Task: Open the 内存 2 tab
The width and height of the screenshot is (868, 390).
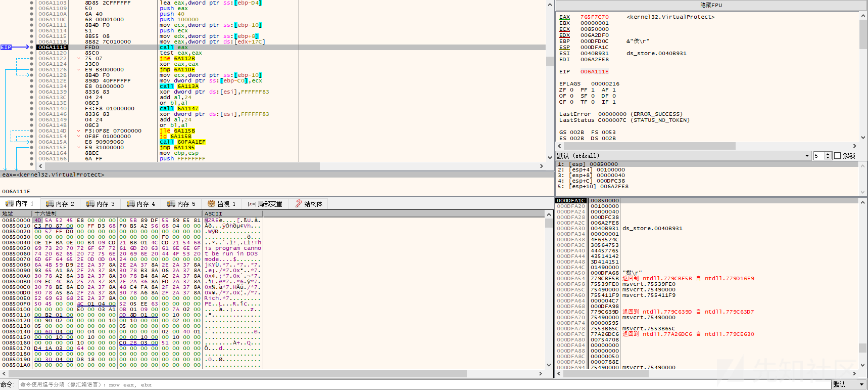Action: [x=61, y=204]
